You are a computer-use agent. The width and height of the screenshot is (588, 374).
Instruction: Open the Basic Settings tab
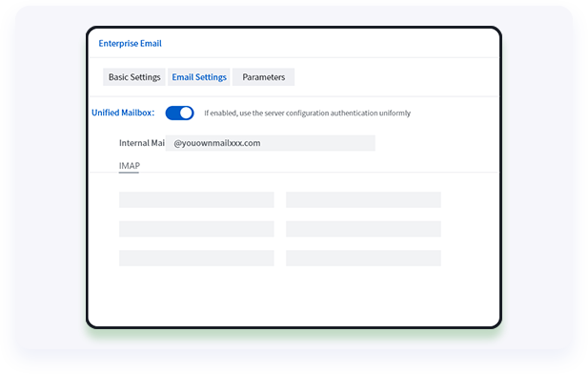coord(134,77)
